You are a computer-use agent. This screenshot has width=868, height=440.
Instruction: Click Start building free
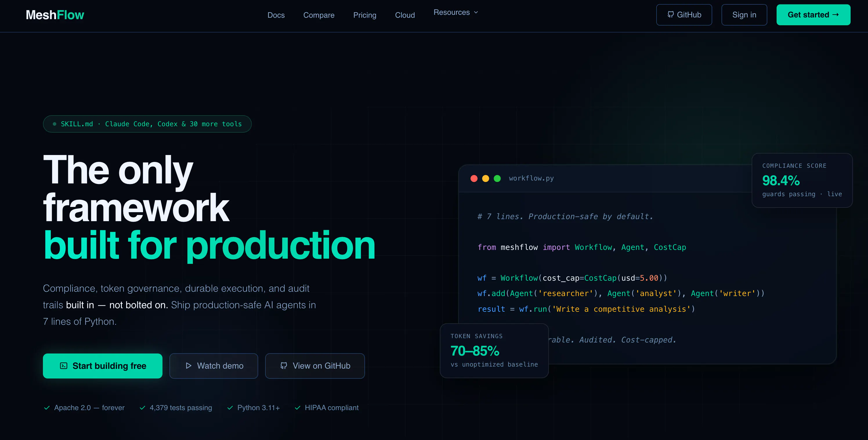[102, 366]
